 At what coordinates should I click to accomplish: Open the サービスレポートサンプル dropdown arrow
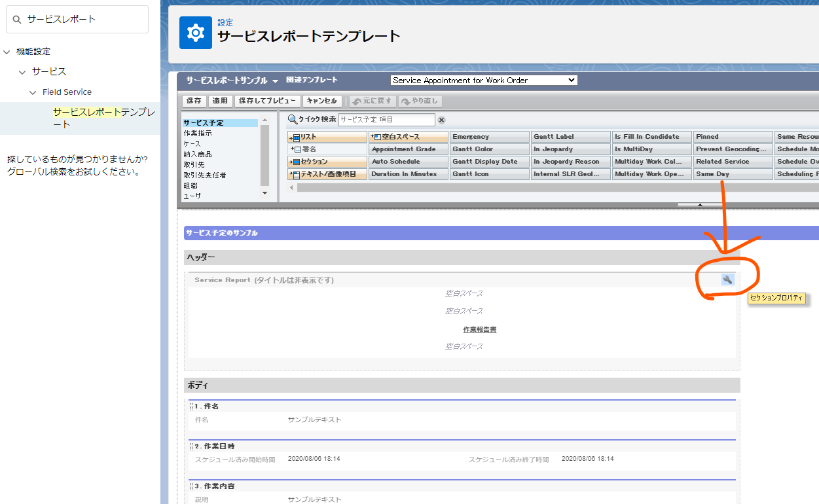275,81
